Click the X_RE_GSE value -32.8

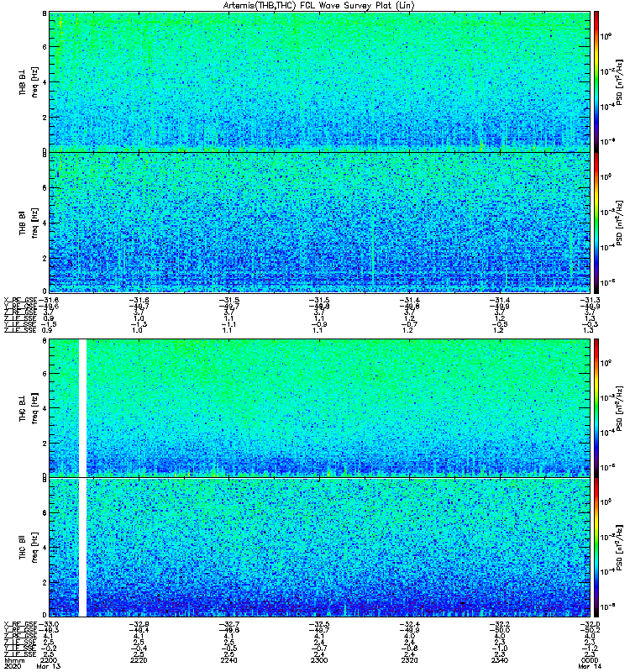pos(139,624)
